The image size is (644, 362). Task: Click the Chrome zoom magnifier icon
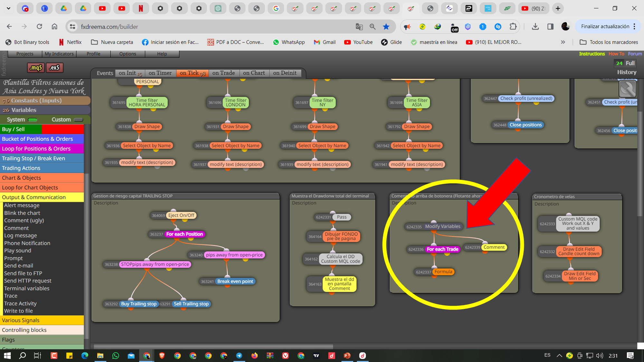pyautogui.click(x=373, y=27)
